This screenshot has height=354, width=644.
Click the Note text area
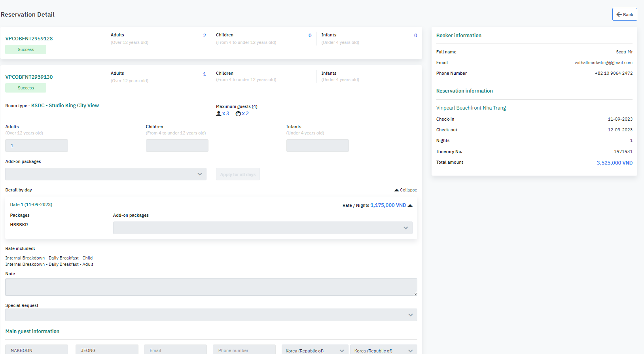coord(211,287)
